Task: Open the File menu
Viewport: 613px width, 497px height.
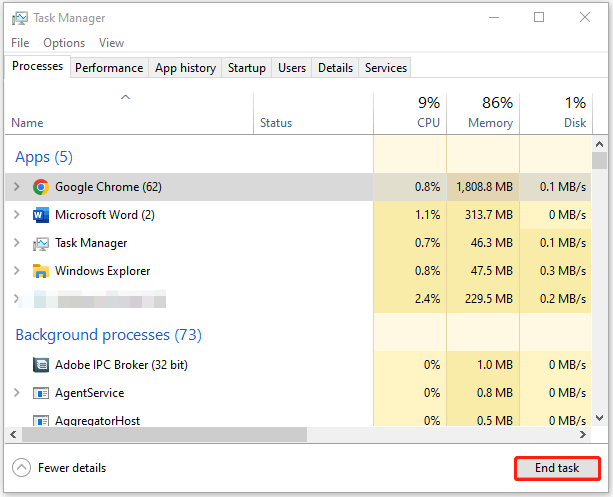Action: point(20,43)
